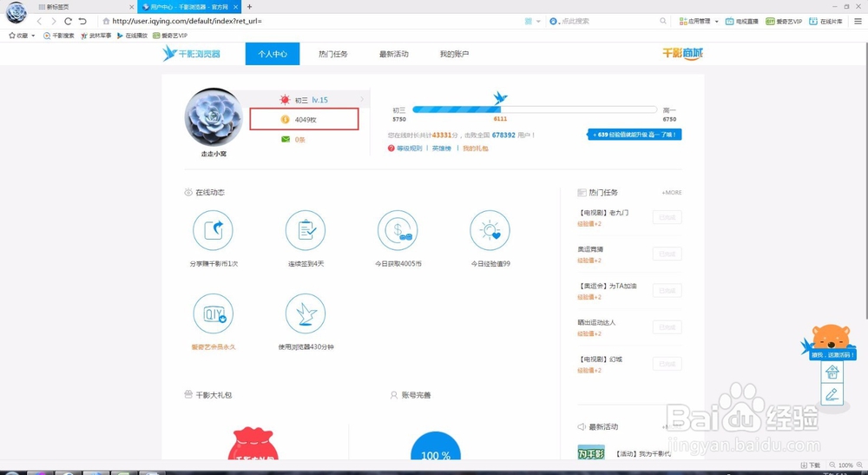Click the 千影浏览器 bird logo
The image size is (868, 475).
click(192, 53)
